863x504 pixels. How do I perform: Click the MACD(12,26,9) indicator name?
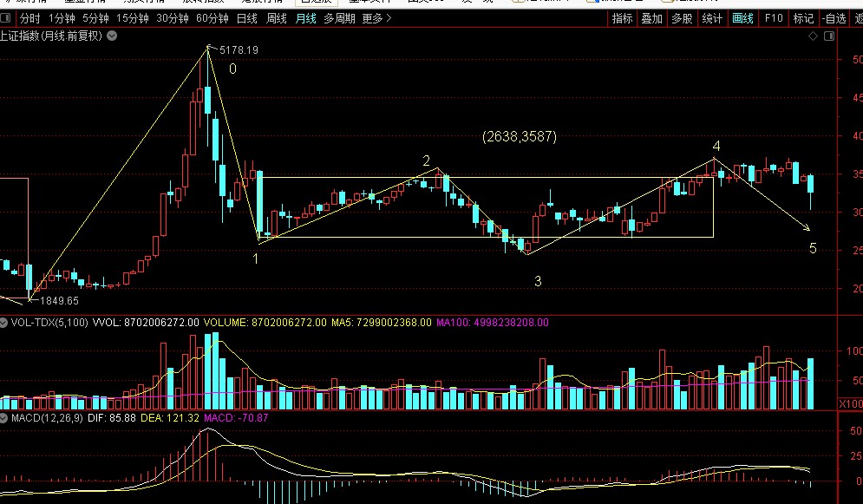47,418
